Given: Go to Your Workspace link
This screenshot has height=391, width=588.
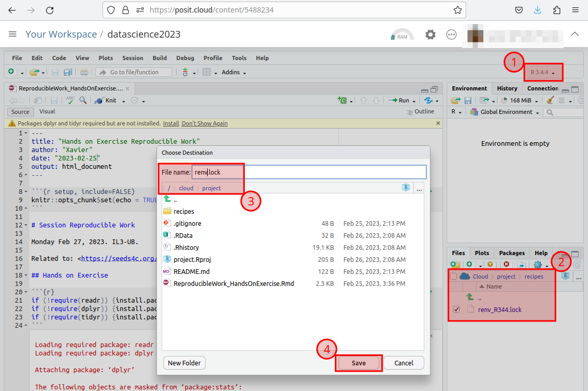Looking at the screenshot, I should [61, 34].
